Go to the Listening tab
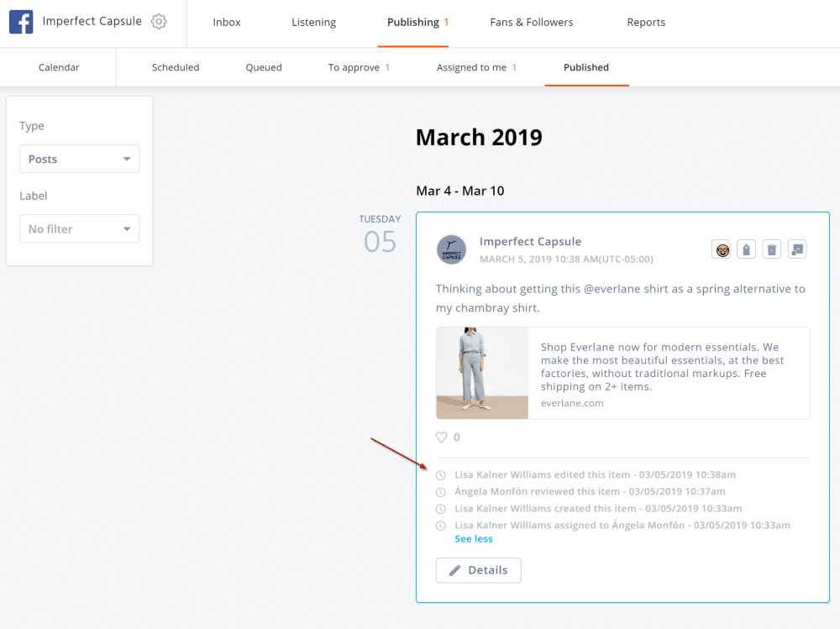 [313, 23]
